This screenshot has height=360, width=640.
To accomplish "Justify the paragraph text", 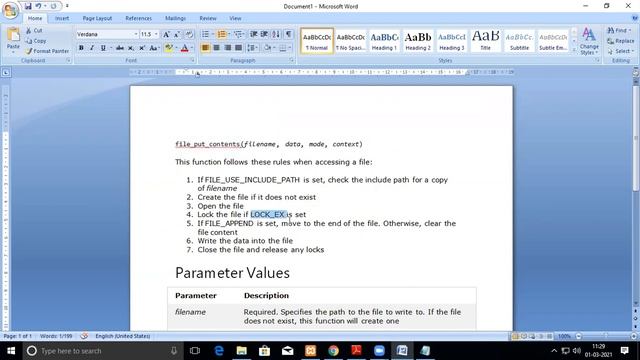I will pyautogui.click(x=238, y=48).
